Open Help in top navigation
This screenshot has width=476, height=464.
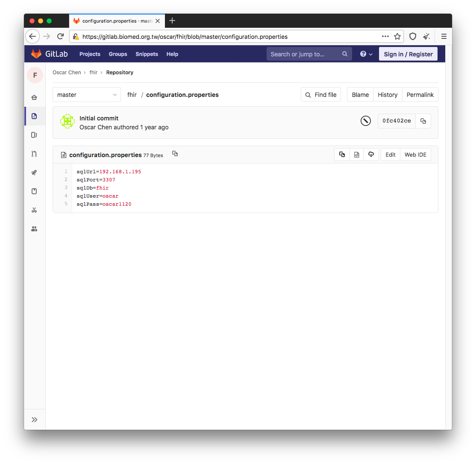[172, 54]
